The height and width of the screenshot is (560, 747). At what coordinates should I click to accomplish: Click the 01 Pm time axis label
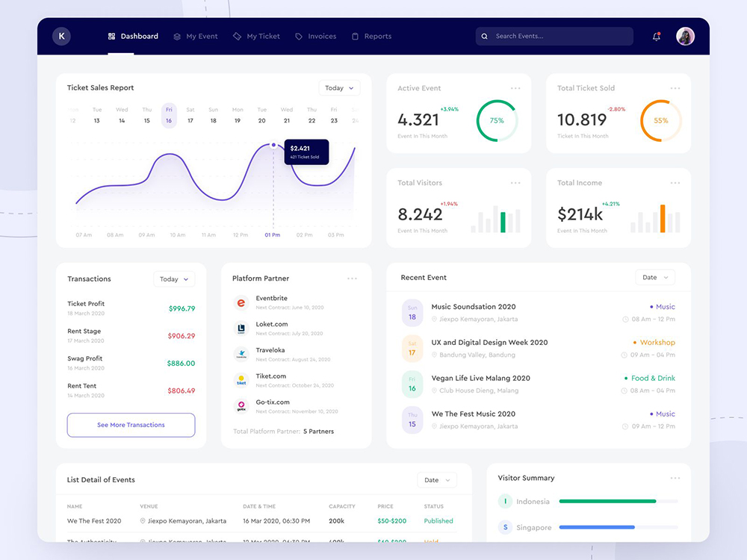click(x=273, y=234)
